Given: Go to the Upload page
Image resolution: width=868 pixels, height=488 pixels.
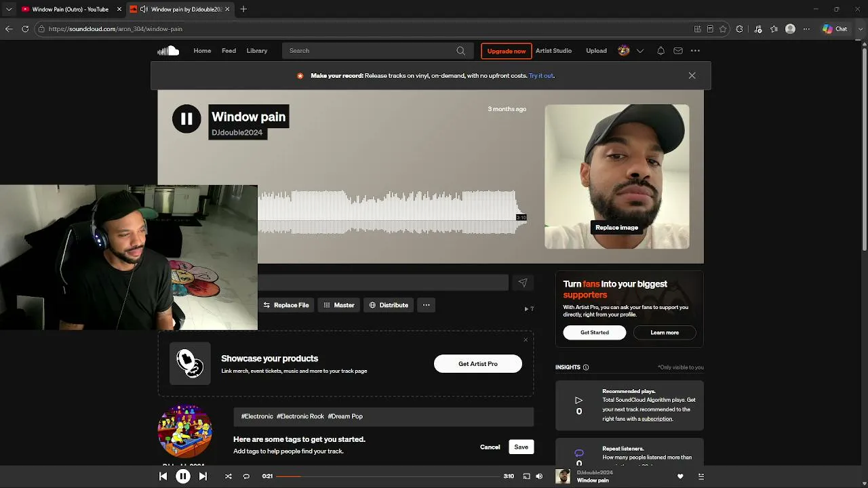Looking at the screenshot, I should pos(597,51).
